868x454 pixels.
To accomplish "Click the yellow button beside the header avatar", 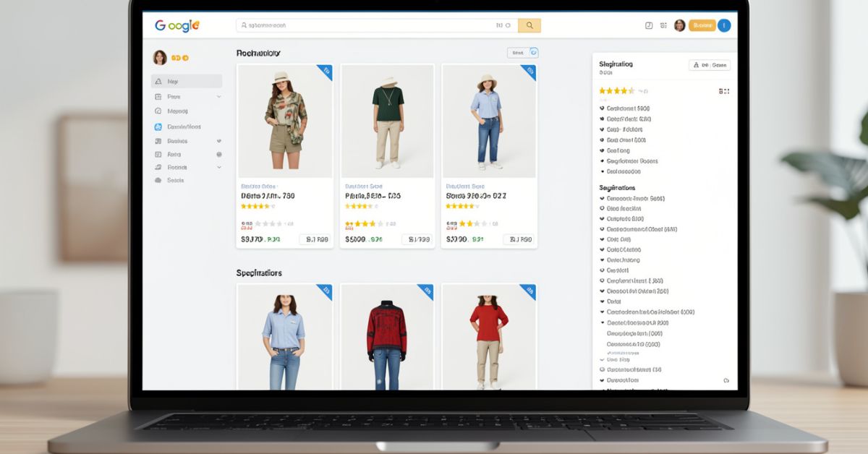I will click(x=702, y=25).
